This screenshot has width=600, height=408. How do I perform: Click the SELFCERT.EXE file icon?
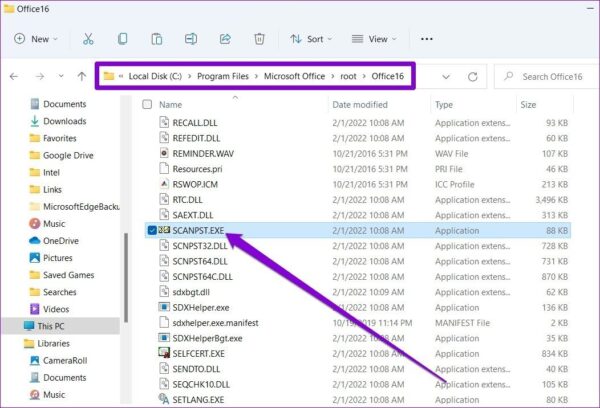click(164, 353)
